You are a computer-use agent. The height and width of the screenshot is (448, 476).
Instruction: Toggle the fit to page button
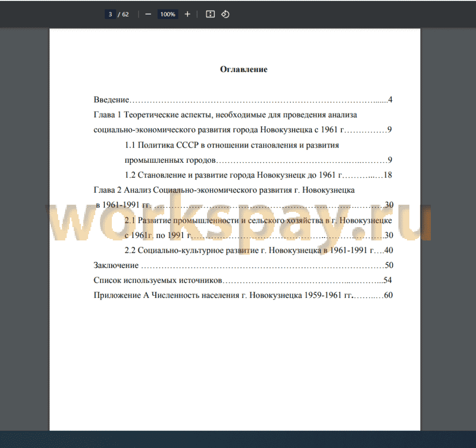210,14
